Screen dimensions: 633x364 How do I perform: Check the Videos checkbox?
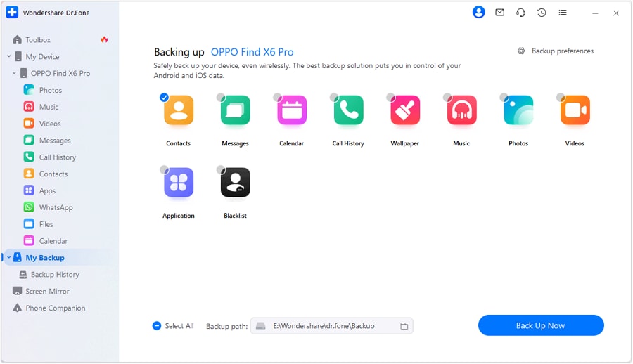[561, 97]
